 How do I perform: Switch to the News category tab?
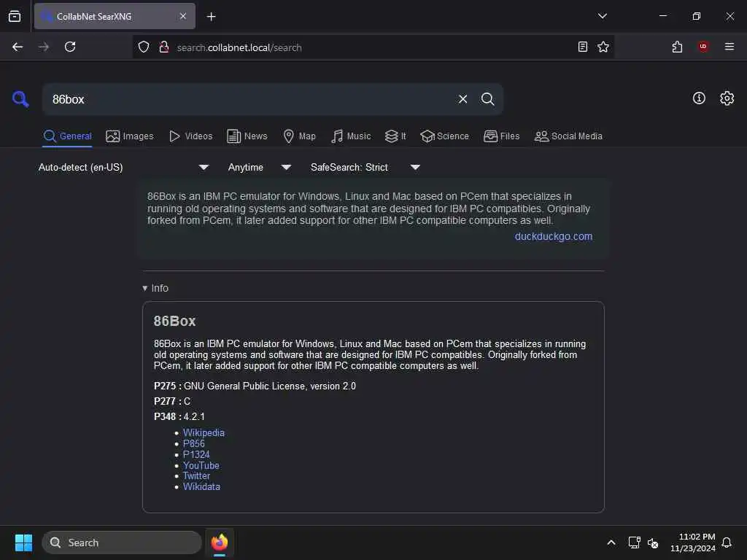pyautogui.click(x=247, y=136)
